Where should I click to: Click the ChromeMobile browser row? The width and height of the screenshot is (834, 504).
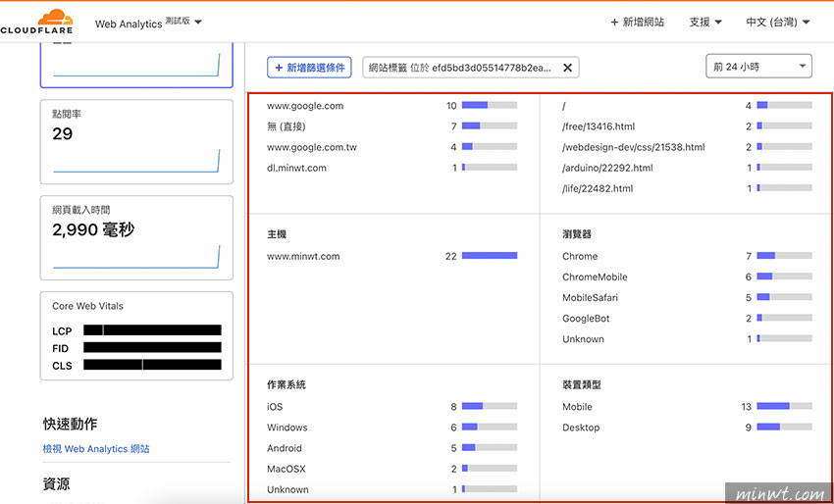pos(687,277)
